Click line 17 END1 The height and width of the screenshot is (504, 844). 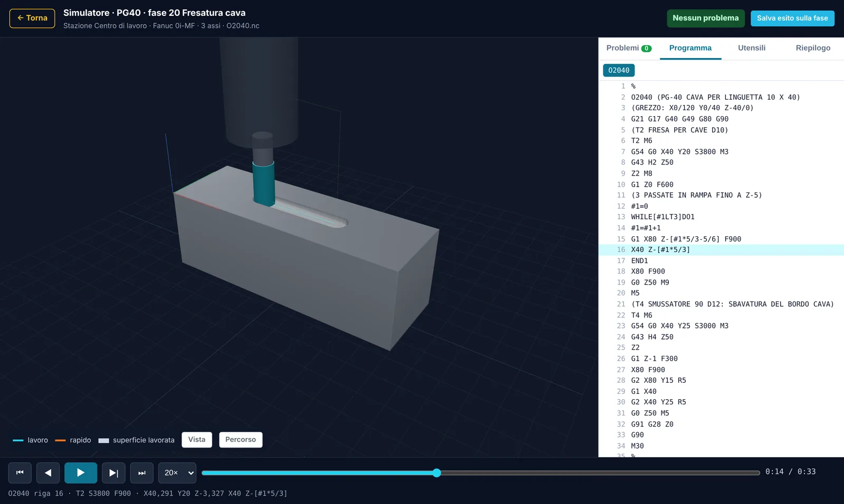point(721,261)
